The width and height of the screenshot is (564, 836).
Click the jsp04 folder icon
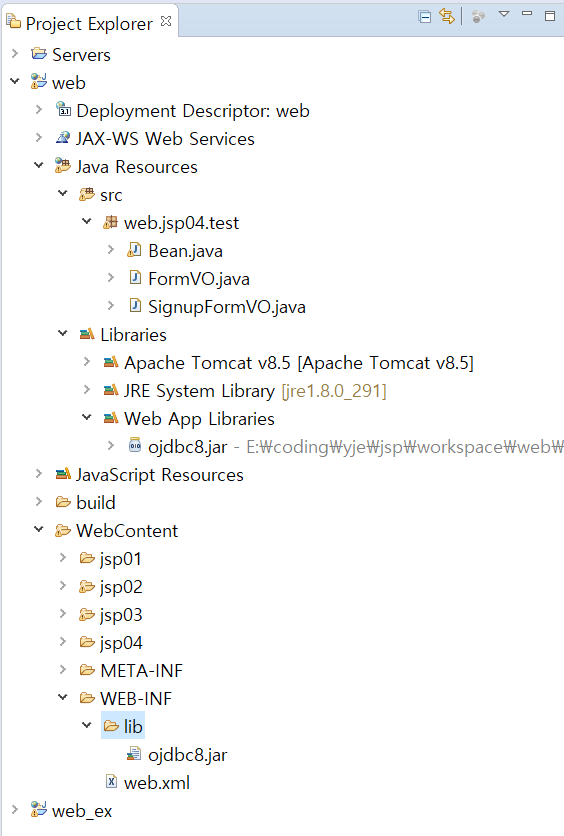point(87,641)
